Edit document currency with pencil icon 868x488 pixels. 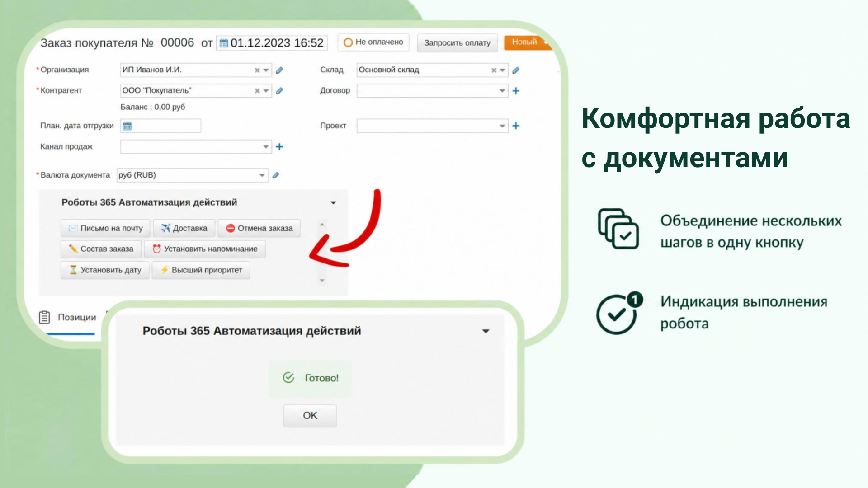click(x=276, y=175)
